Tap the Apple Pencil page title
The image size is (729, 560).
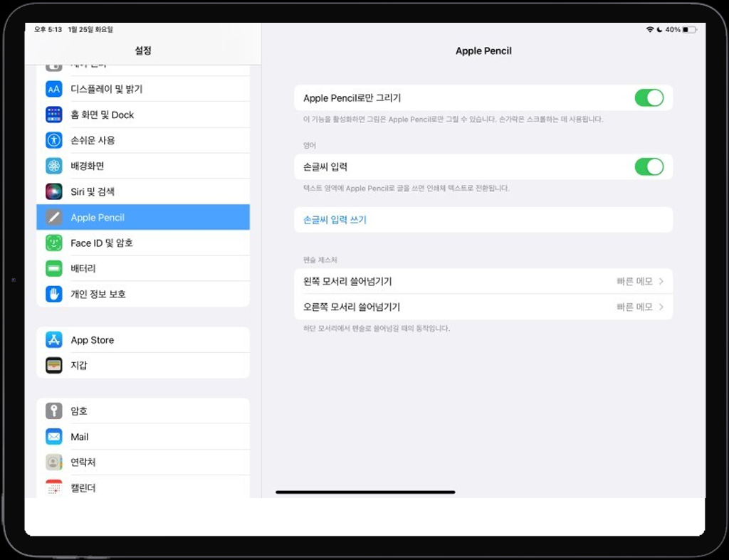483,51
